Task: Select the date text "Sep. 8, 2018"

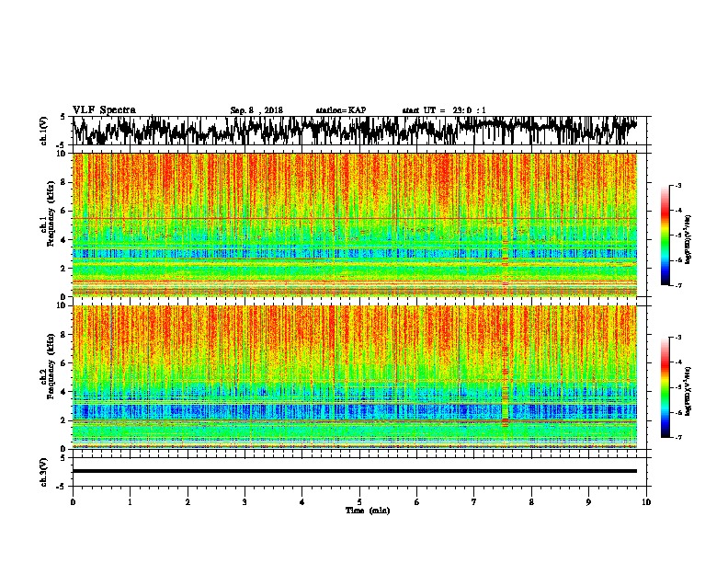Action: click(x=256, y=110)
